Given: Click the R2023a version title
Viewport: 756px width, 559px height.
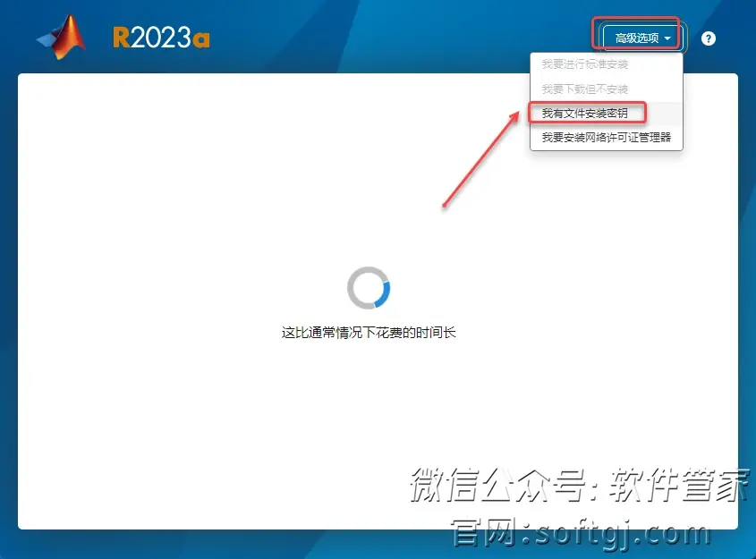Looking at the screenshot, I should pyautogui.click(x=161, y=37).
